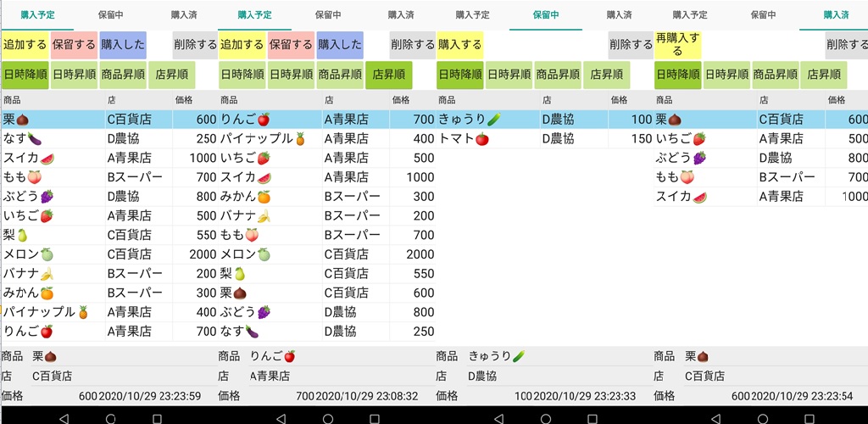Tap Android back icon on second screen
Image resolution: width=868 pixels, height=424 pixels.
tap(281, 418)
